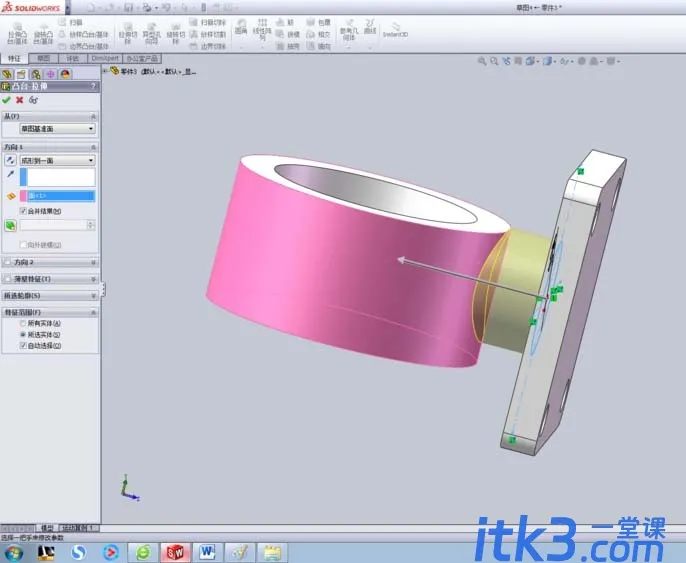
Task: Click the Revolved Cut (旋转切除) tool
Action: pyautogui.click(x=175, y=34)
